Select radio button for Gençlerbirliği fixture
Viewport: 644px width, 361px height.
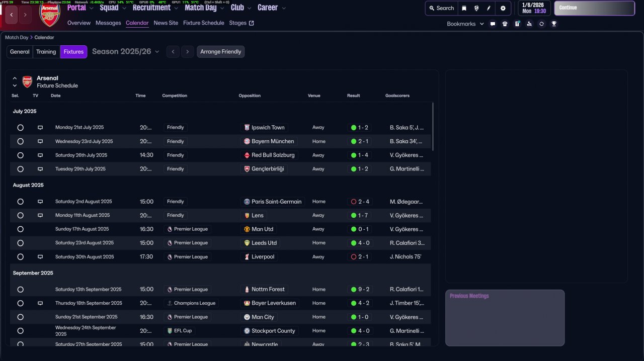[20, 169]
